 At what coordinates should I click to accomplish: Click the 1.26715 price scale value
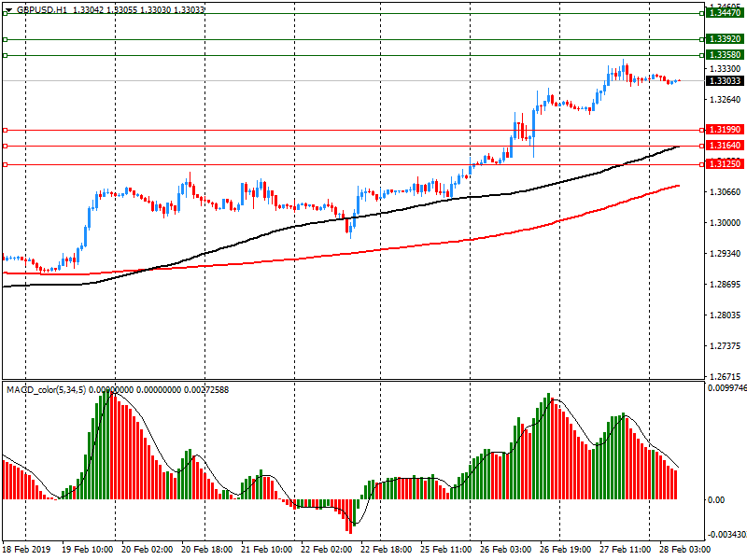[x=726, y=376]
